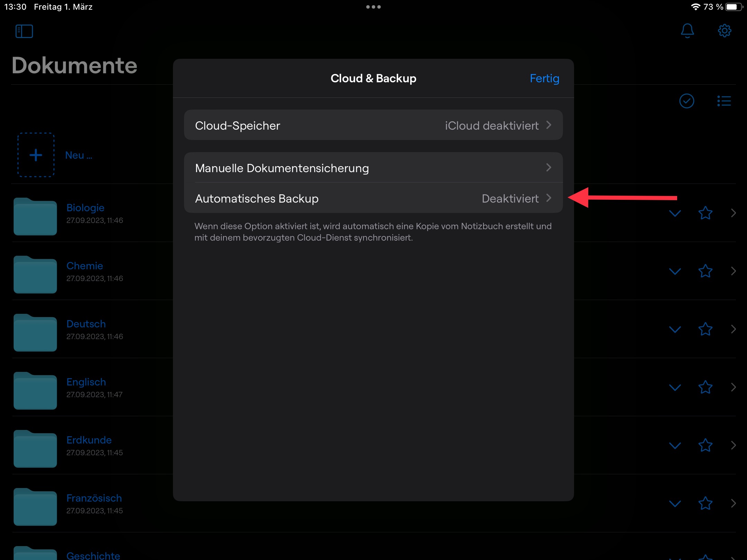Expand options chevron for Biologie folder
Viewport: 747px width, 560px height.
click(675, 213)
